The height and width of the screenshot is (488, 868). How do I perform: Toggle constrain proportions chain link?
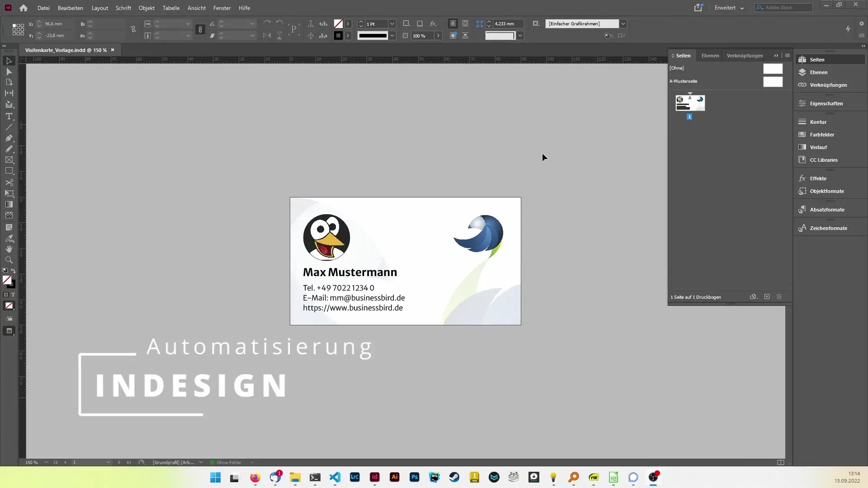[133, 29]
